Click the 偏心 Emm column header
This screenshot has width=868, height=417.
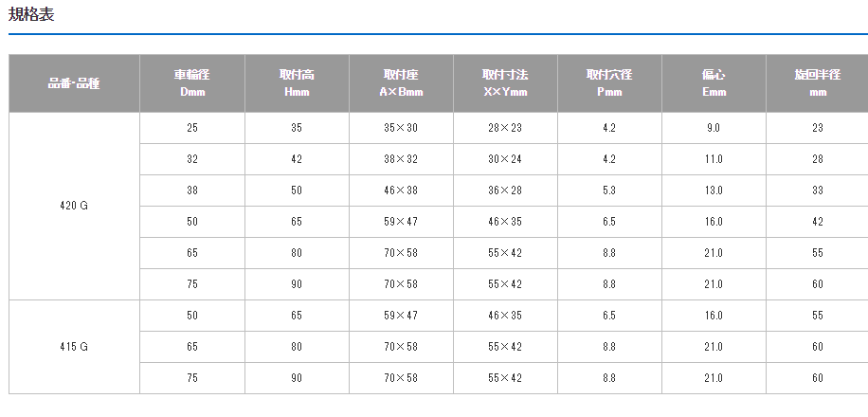tap(714, 83)
